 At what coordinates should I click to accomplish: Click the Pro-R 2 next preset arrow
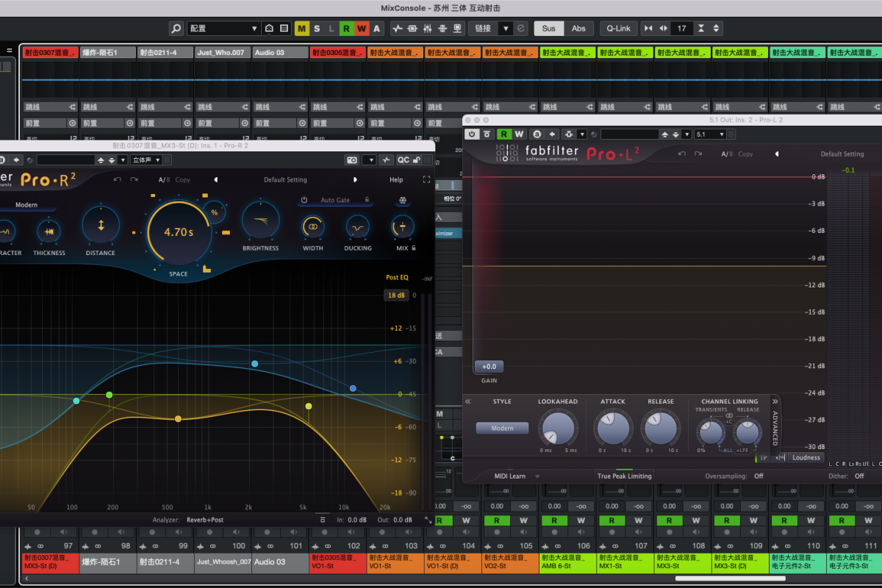(355, 180)
